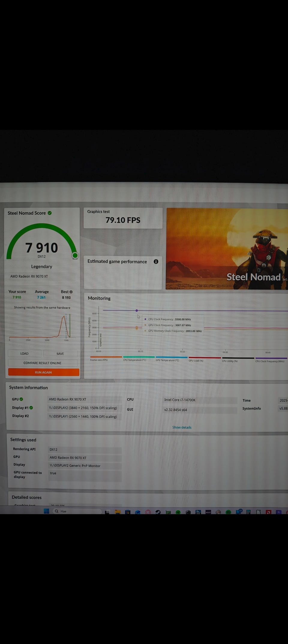
Task: Click the Hae search box in taskbar
Action: click(77, 511)
